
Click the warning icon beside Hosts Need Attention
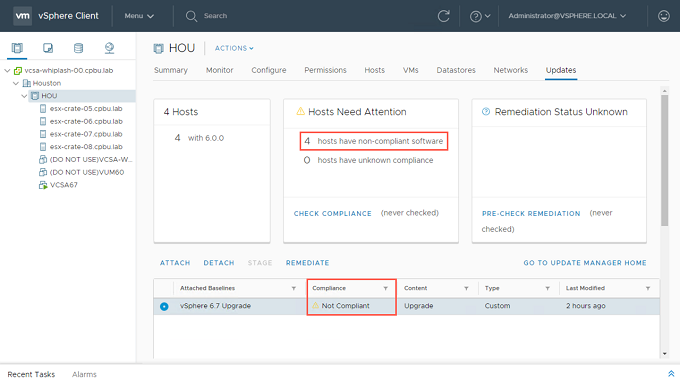click(x=300, y=111)
